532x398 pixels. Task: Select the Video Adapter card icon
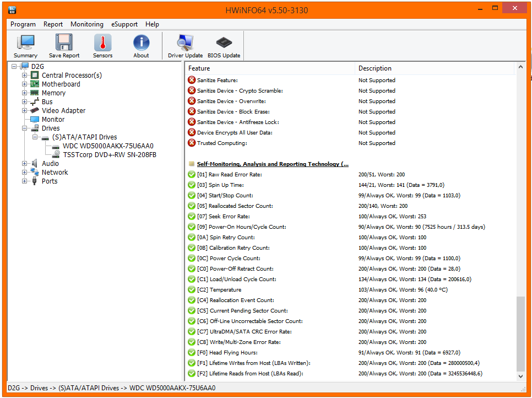tap(35, 110)
